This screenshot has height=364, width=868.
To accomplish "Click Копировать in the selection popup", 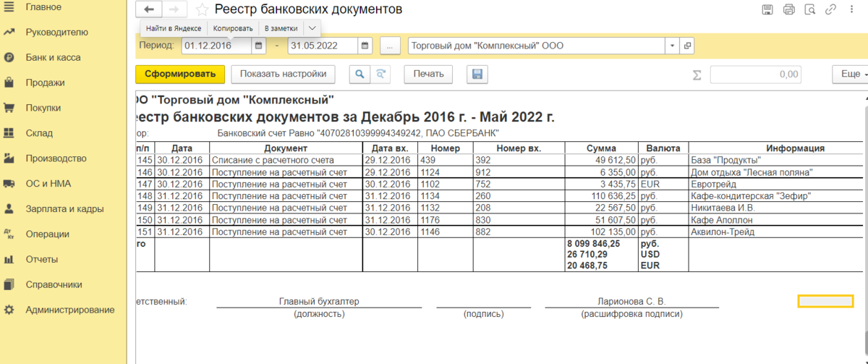I will point(233,28).
